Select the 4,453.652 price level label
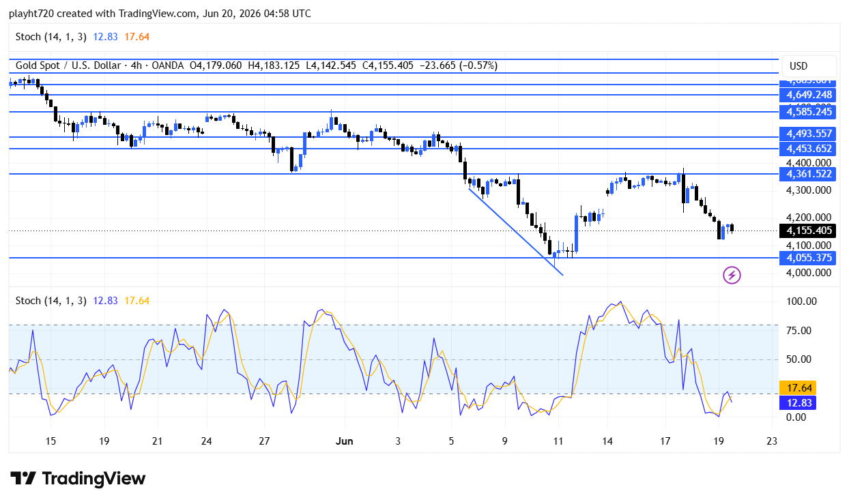This screenshot has height=504, width=849. [809, 149]
